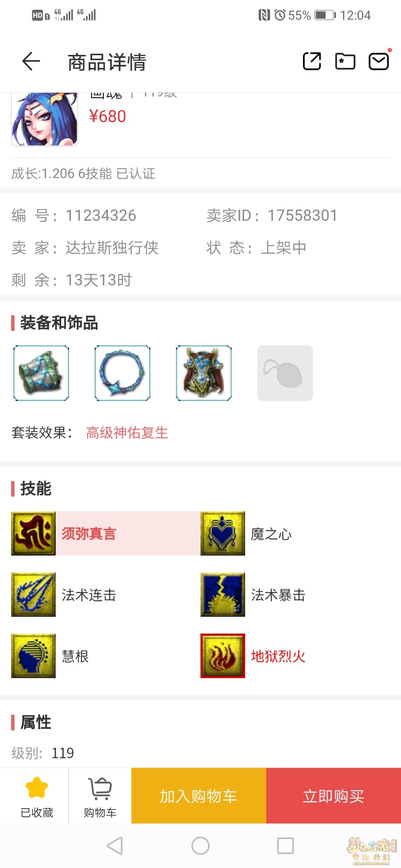Open the 购物车 shopping cart

[x=100, y=796]
